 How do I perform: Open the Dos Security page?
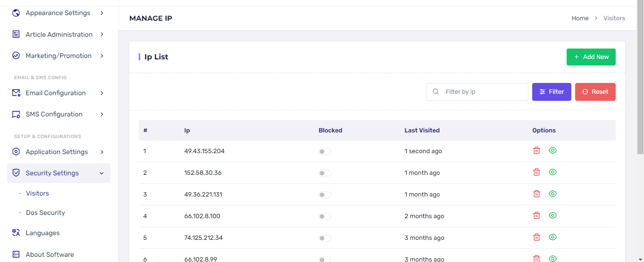point(45,213)
